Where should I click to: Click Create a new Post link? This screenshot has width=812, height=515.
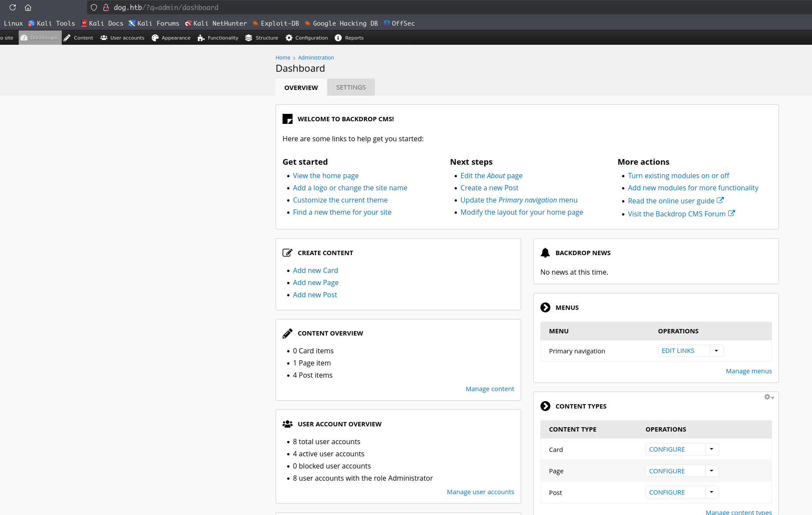[x=489, y=188]
